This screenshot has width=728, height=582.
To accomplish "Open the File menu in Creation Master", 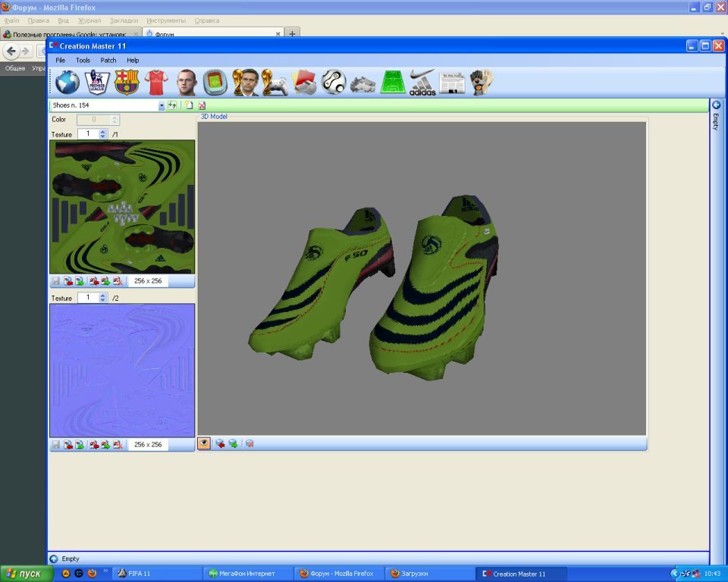I will pyautogui.click(x=61, y=61).
